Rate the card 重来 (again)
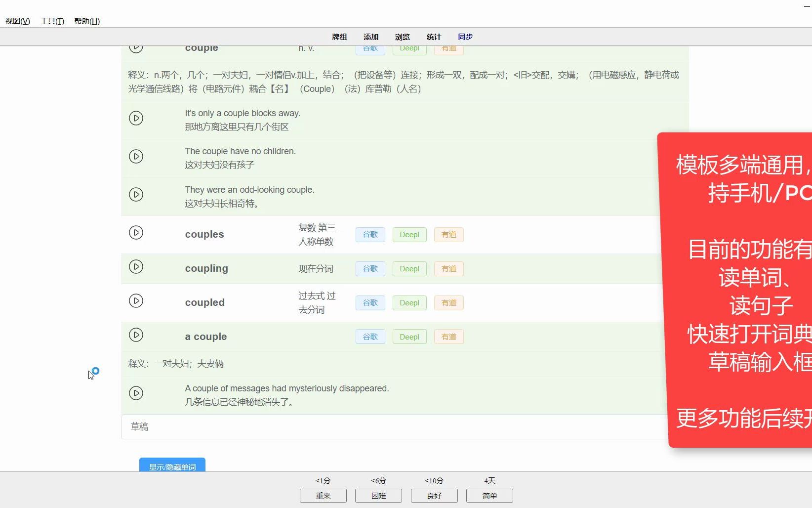The height and width of the screenshot is (508, 812). (323, 496)
